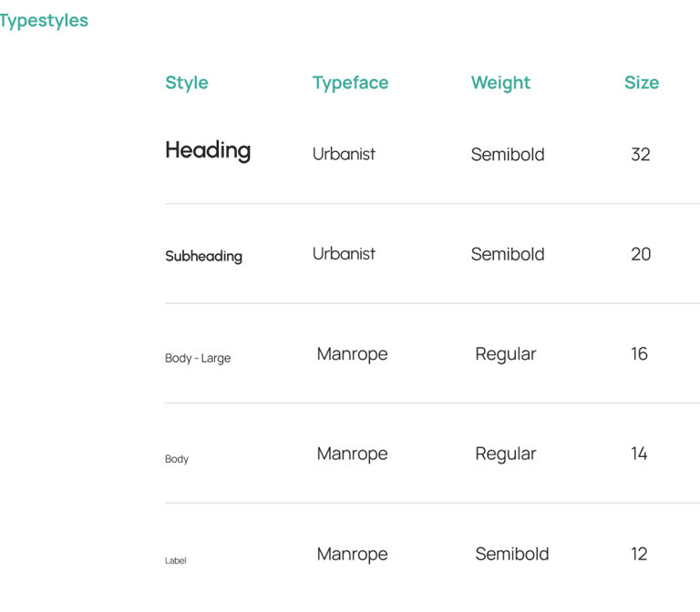Click the size value 12

(x=639, y=554)
